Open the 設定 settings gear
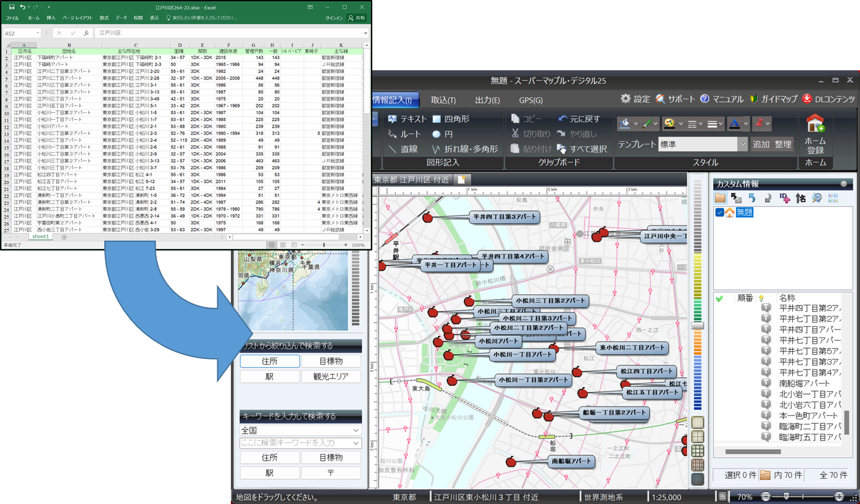The height and width of the screenshot is (504, 860). (635, 99)
